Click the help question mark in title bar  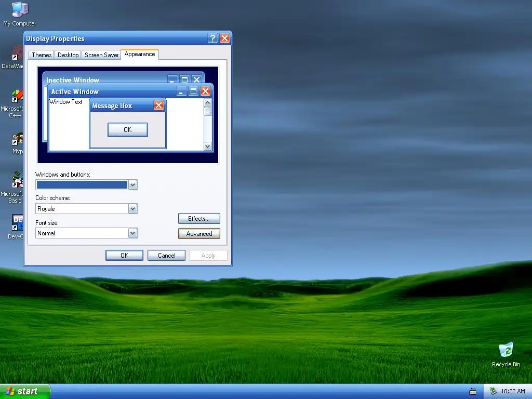click(212, 38)
